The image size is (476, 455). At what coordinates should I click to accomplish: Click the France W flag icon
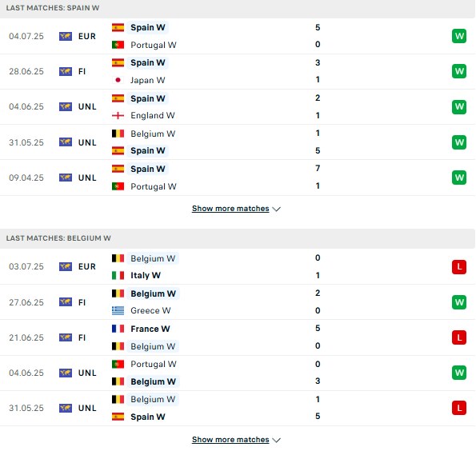(x=118, y=329)
